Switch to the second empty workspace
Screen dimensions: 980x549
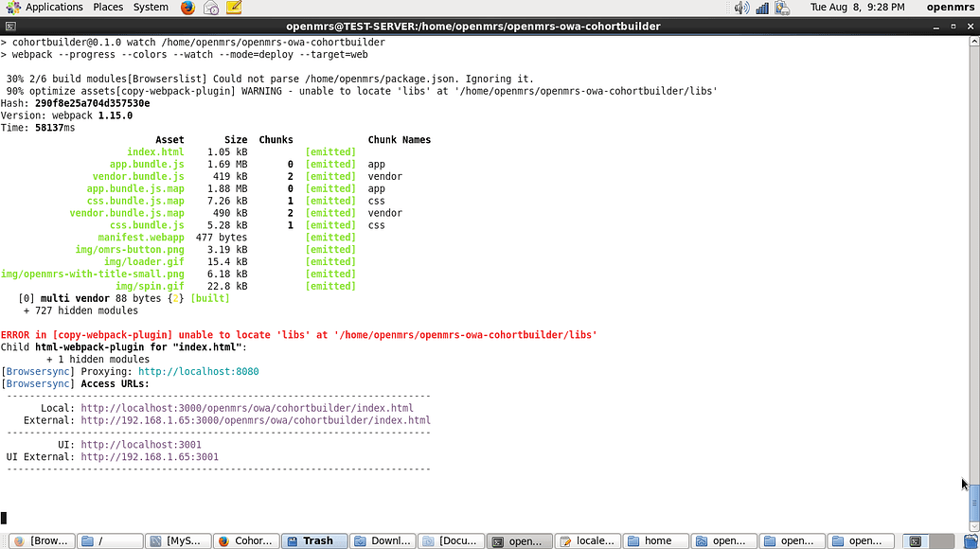tap(942, 540)
